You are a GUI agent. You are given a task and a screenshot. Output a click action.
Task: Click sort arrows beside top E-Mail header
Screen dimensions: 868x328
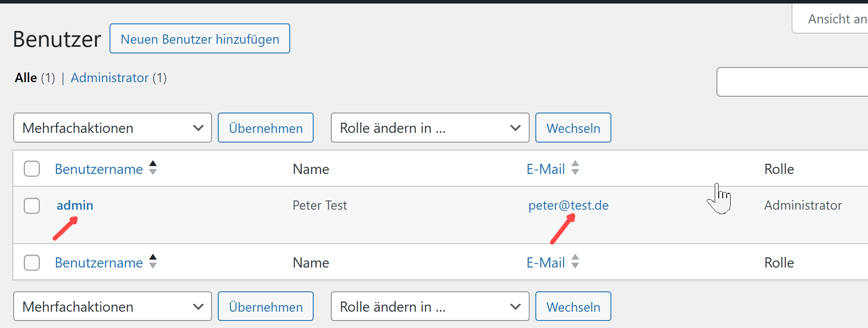point(575,168)
